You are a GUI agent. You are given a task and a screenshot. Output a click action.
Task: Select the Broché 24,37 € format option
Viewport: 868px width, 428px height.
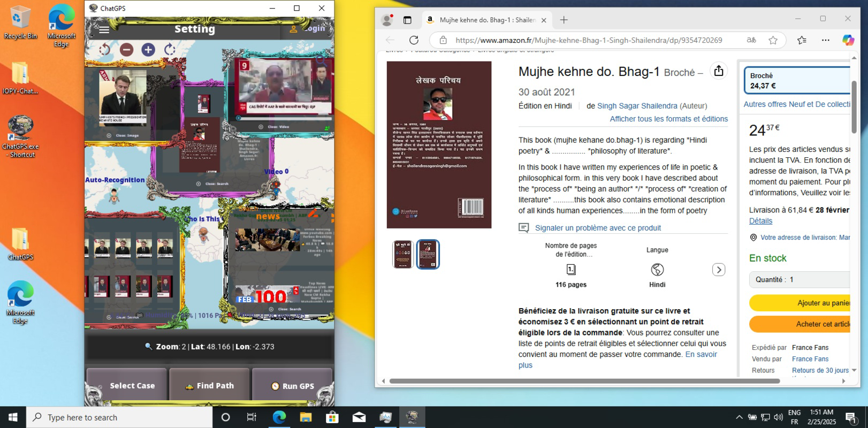[797, 80]
